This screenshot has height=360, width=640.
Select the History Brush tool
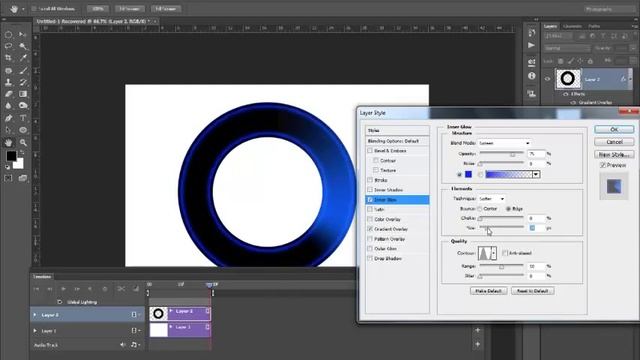click(23, 82)
